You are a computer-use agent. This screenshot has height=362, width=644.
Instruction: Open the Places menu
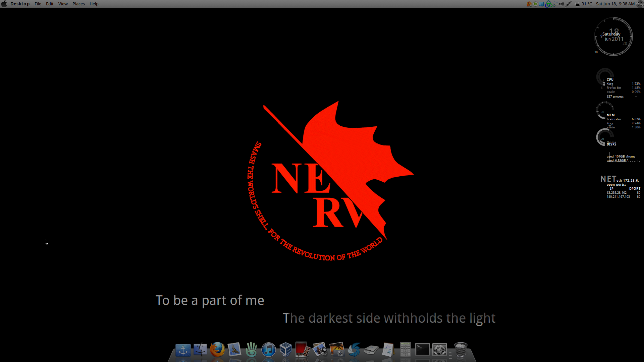click(x=78, y=4)
